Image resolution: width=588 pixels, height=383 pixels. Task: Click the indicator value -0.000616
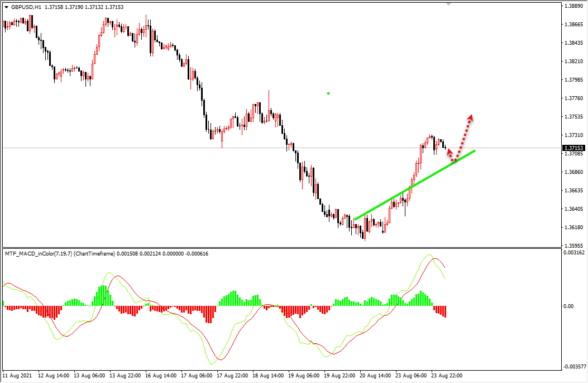197,254
